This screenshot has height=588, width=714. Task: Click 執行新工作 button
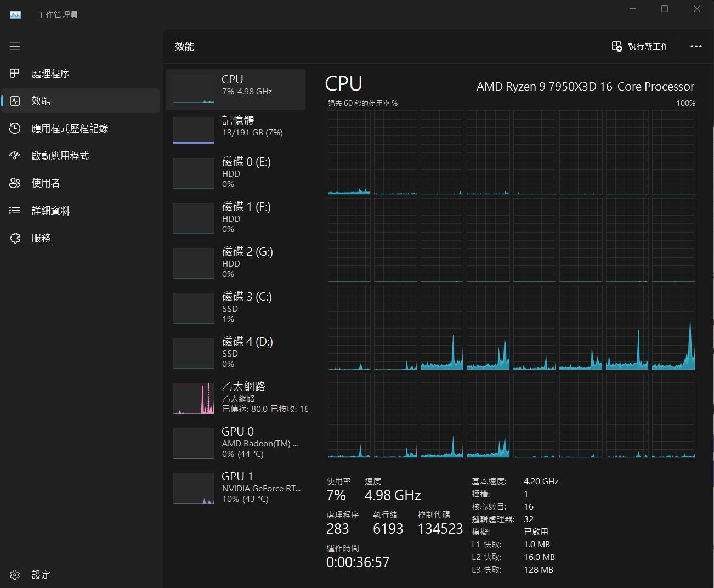coord(640,47)
